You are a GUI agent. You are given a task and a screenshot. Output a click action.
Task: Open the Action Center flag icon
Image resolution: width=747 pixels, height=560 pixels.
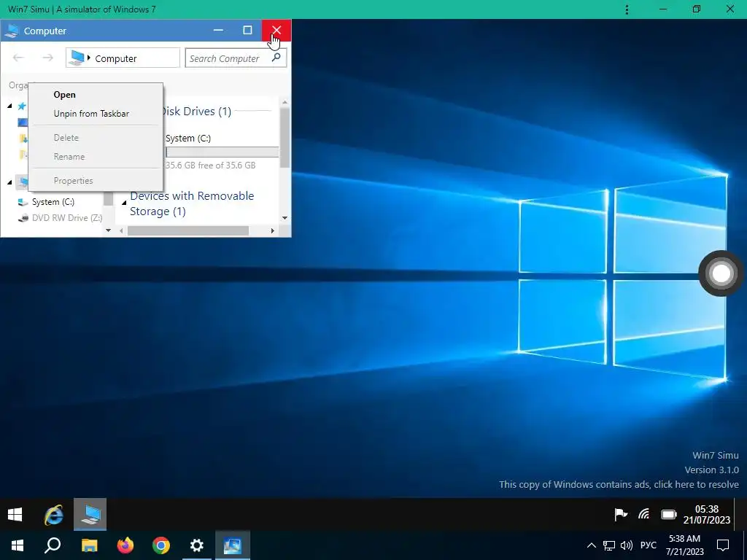[x=620, y=514]
